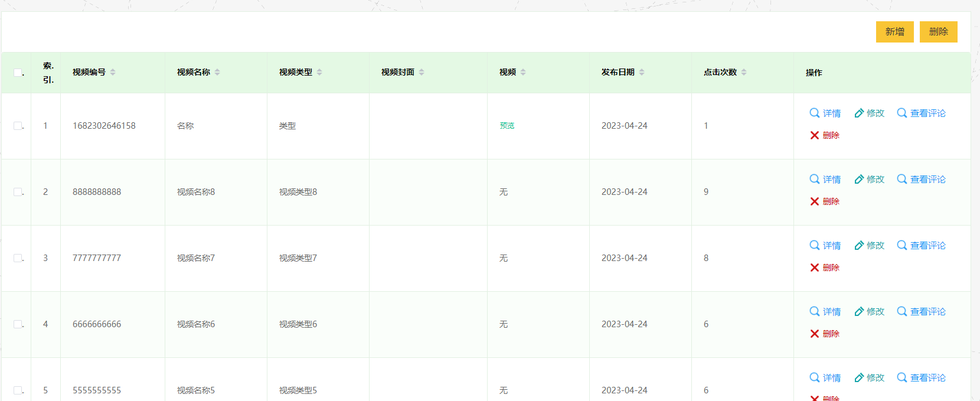980x401 pixels.
Task: Open 详情 for 视频名称7 row
Action: click(825, 245)
